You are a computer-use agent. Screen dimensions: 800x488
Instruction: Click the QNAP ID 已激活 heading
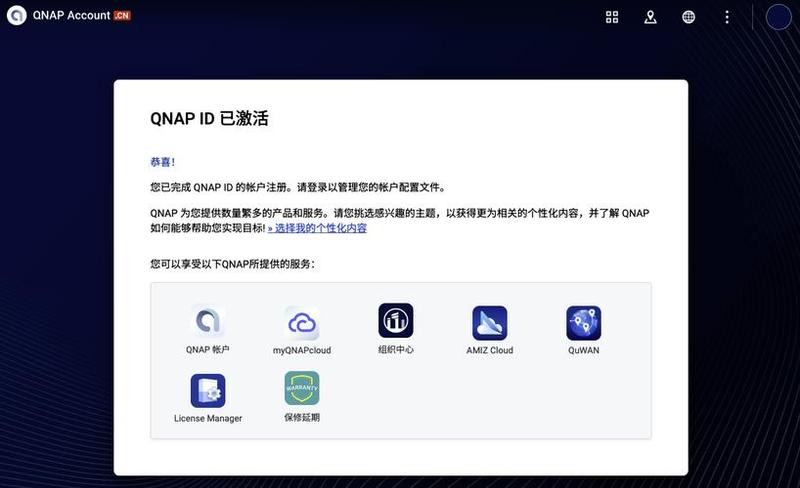coord(209,118)
